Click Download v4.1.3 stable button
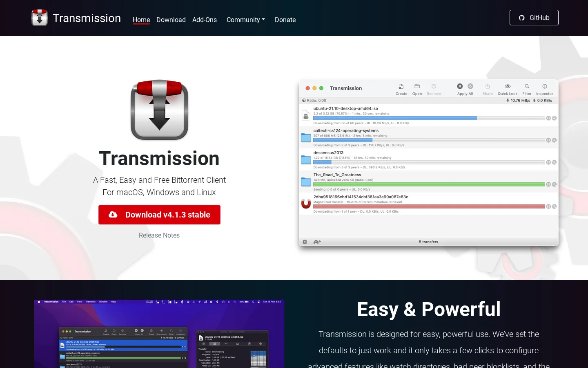The height and width of the screenshot is (368, 588). [x=159, y=215]
